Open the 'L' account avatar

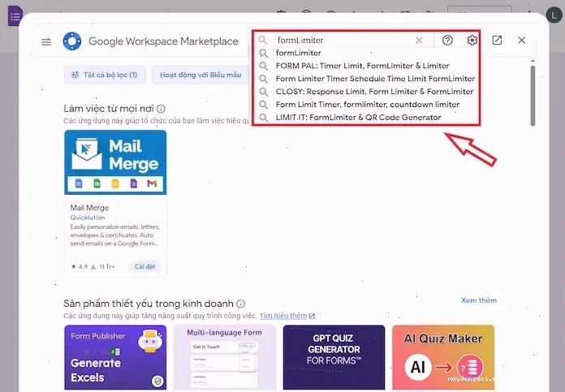554,15
